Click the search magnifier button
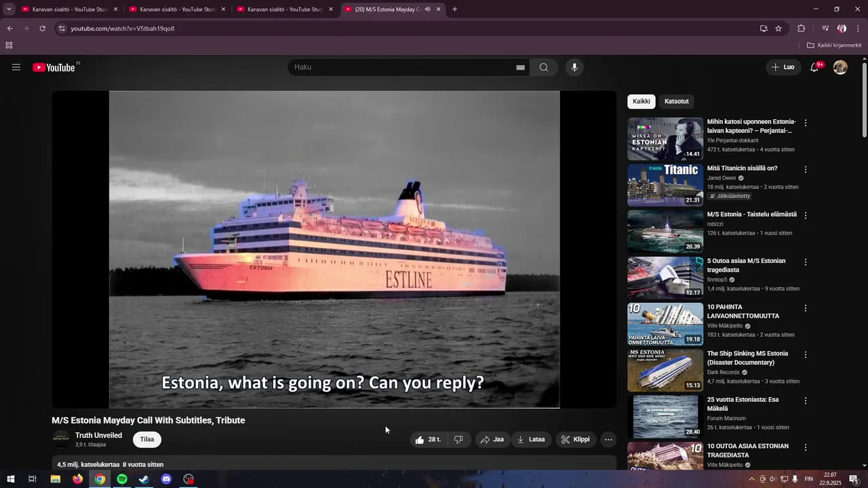Screen dimensions: 868x488 tap(544, 67)
